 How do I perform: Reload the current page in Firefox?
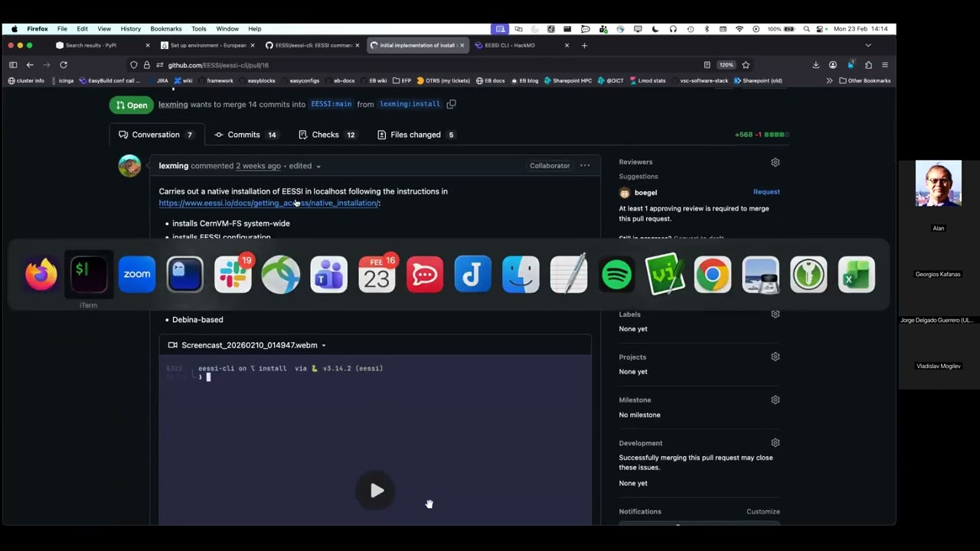[x=64, y=65]
